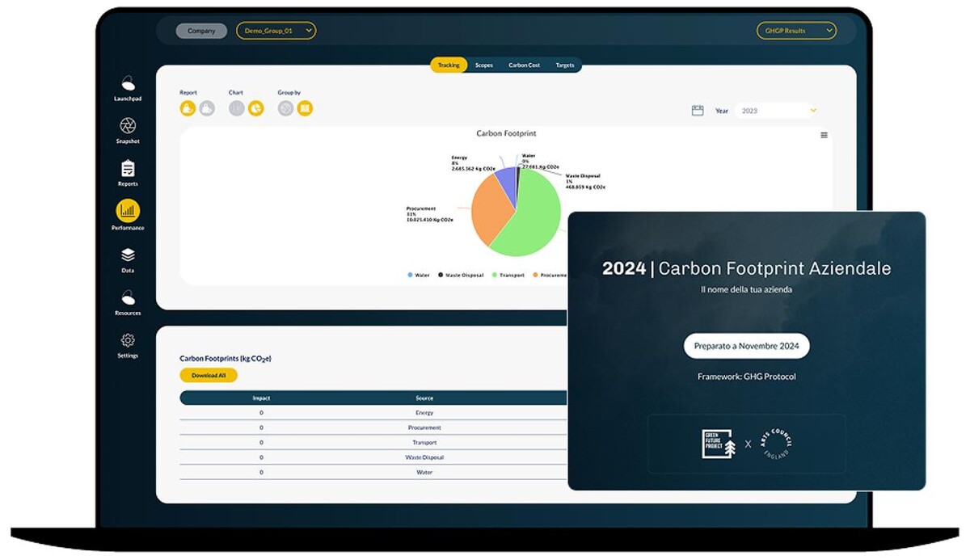Open the GHGP Results dropdown
Viewport: 970px width, 560px height.
pyautogui.click(x=796, y=31)
